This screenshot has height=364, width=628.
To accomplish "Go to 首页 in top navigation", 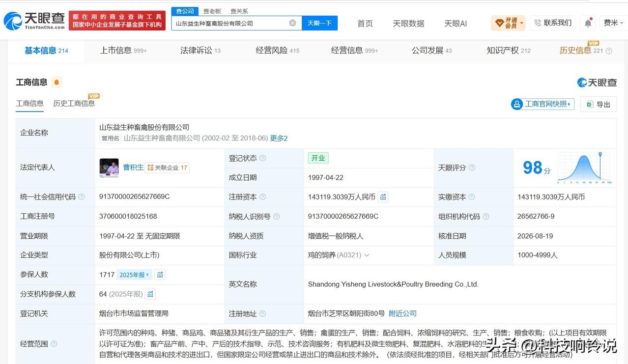I will [x=365, y=24].
